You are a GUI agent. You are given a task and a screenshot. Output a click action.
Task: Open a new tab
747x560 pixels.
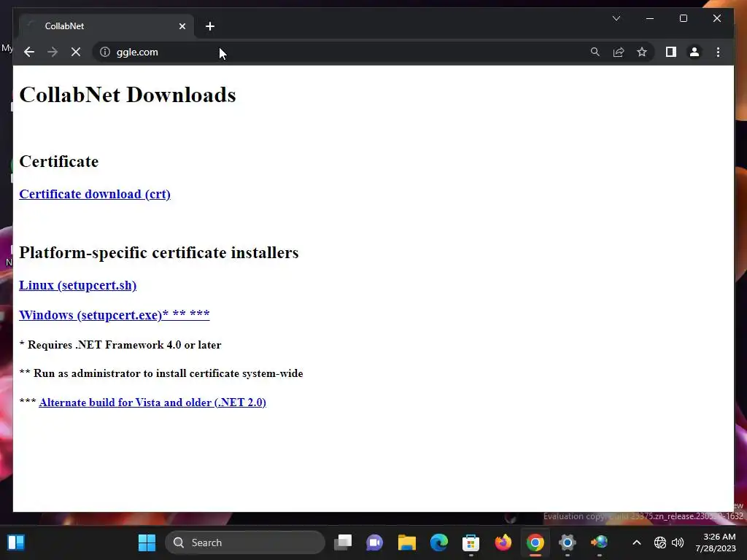(210, 26)
